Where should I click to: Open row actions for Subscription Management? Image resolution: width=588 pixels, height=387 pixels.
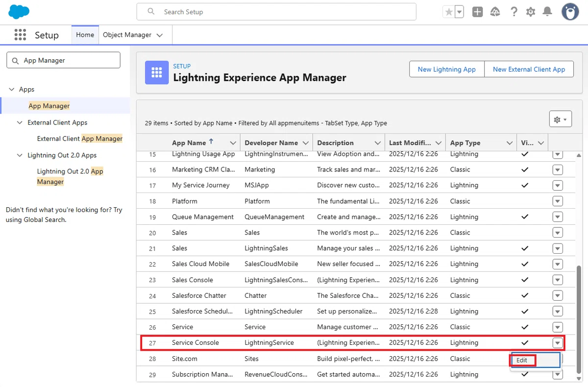click(558, 375)
